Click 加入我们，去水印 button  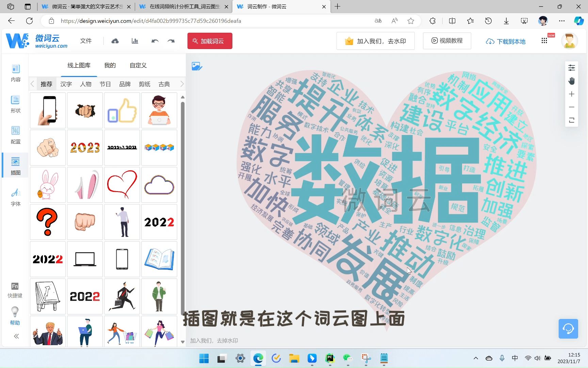click(x=376, y=41)
